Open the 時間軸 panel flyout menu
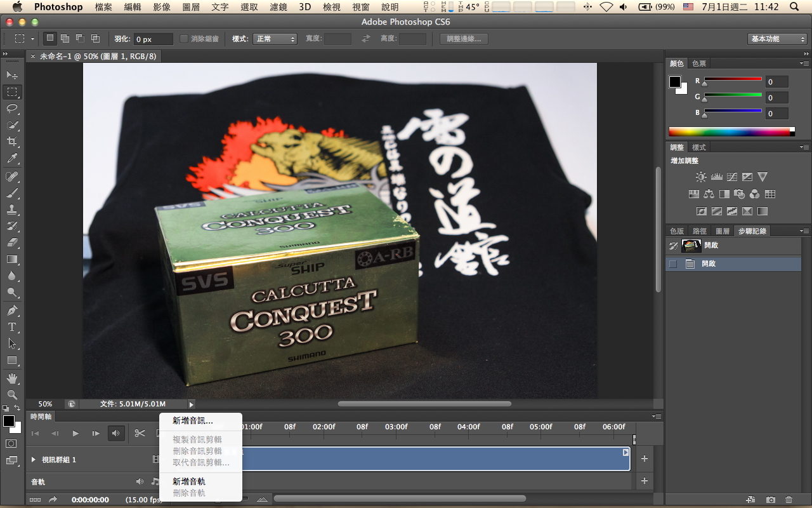The image size is (812, 508). [x=656, y=417]
